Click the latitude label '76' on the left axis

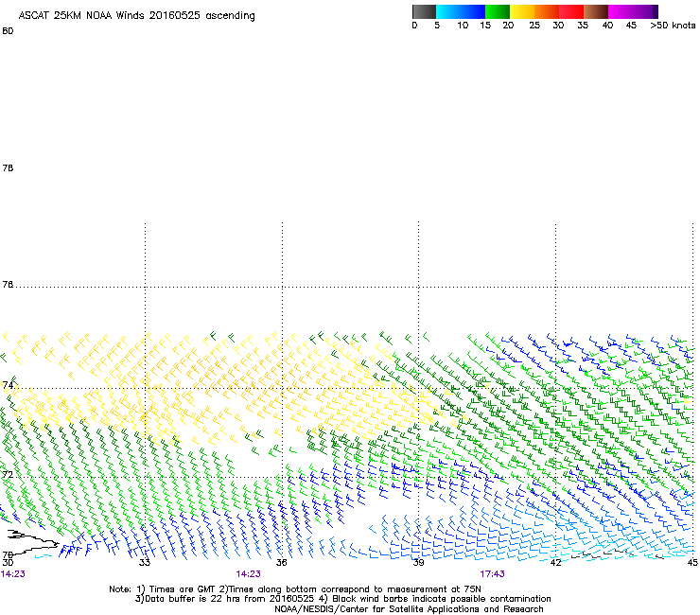8,285
